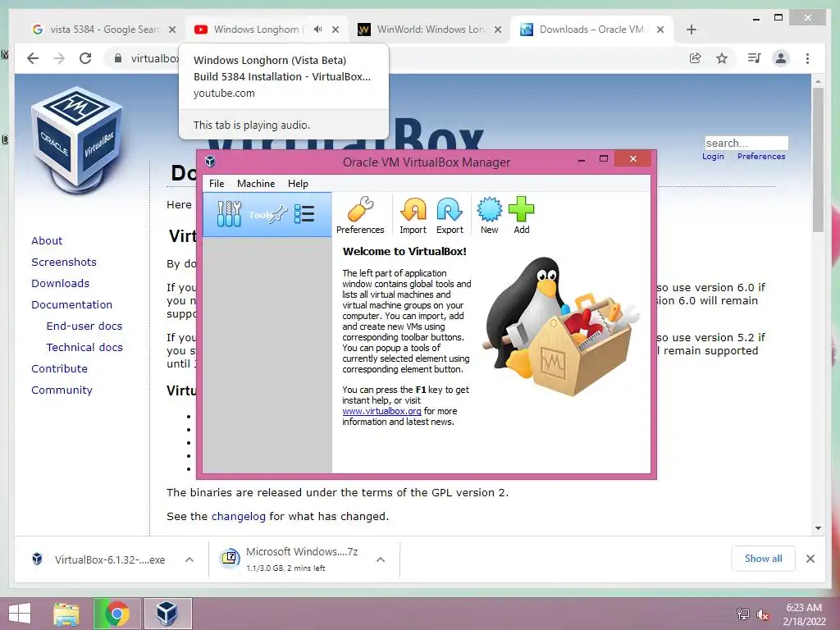Reload the current page
This screenshot has height=630, width=840.
point(85,58)
